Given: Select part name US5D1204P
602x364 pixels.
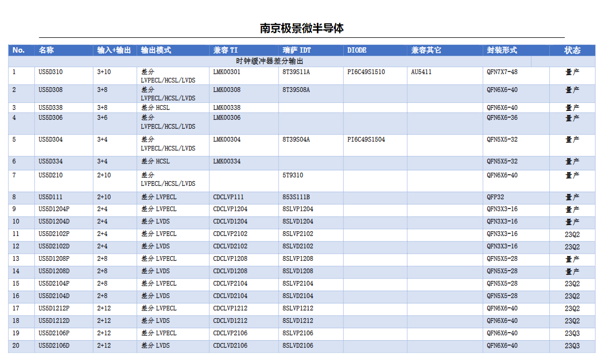Looking at the screenshot, I should pos(54,209).
